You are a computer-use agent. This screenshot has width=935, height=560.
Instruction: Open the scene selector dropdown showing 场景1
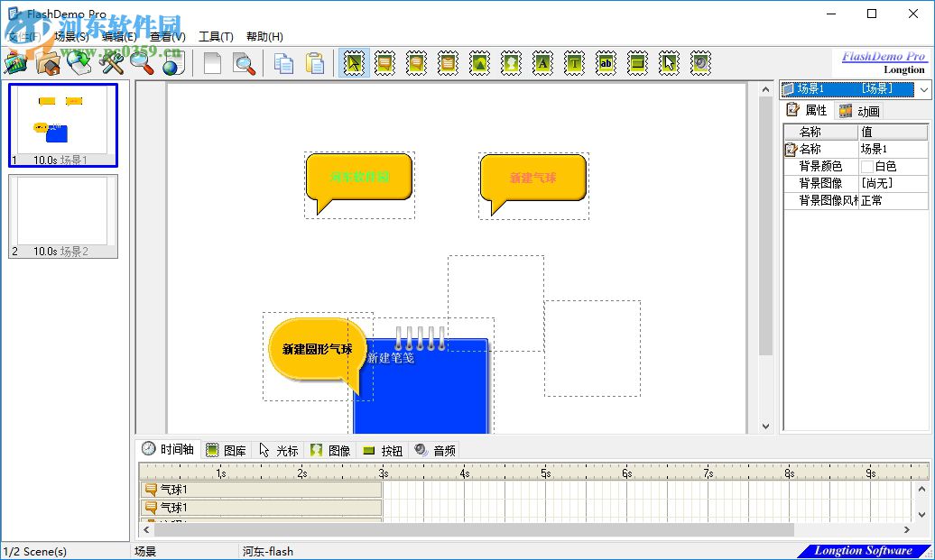click(x=923, y=89)
